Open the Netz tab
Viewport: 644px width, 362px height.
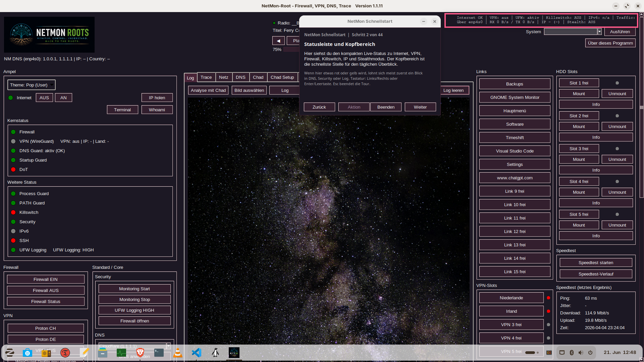tap(224, 77)
